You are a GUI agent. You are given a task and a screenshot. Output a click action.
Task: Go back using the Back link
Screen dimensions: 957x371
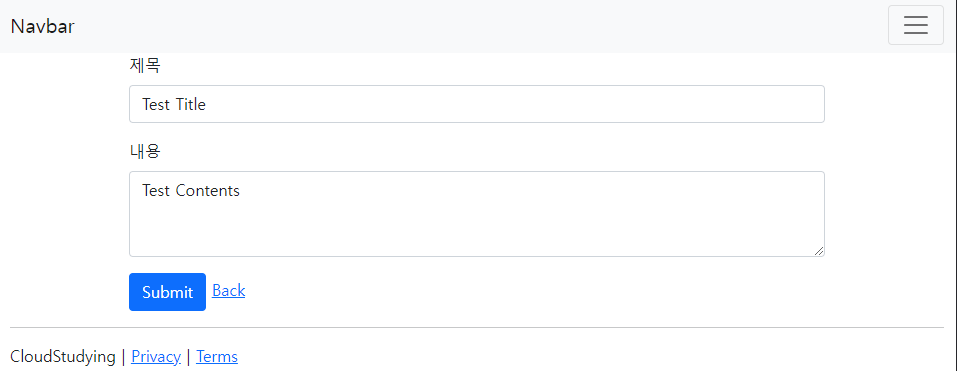[x=228, y=290]
